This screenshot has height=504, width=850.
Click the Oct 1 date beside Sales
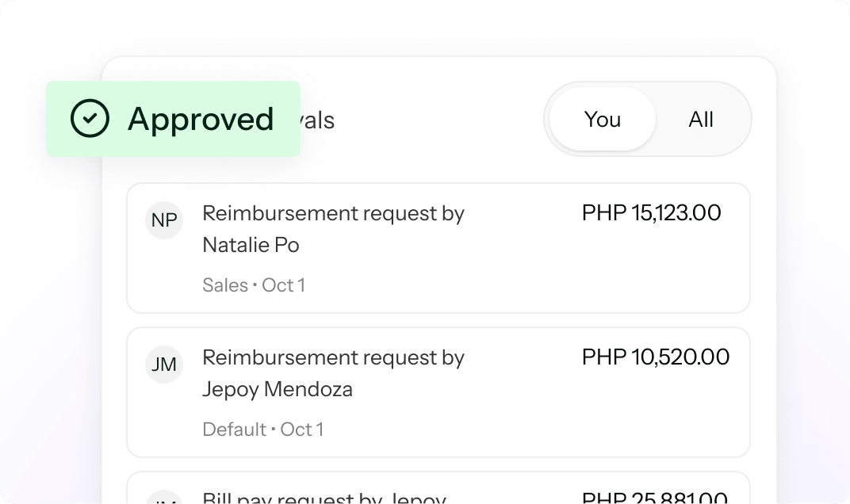click(283, 285)
